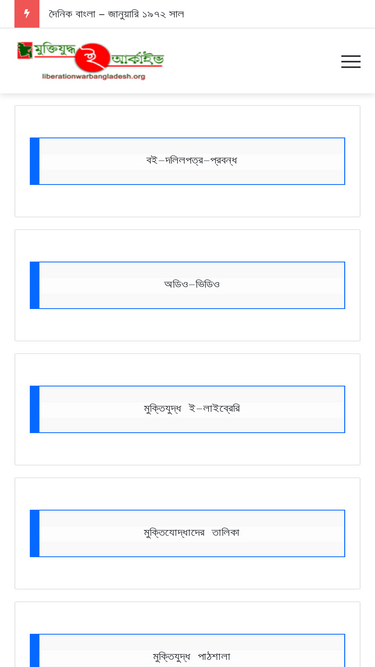Click the আর্কাইভ text in the site logo
The width and height of the screenshot is (375, 667).
pyautogui.click(x=138, y=59)
